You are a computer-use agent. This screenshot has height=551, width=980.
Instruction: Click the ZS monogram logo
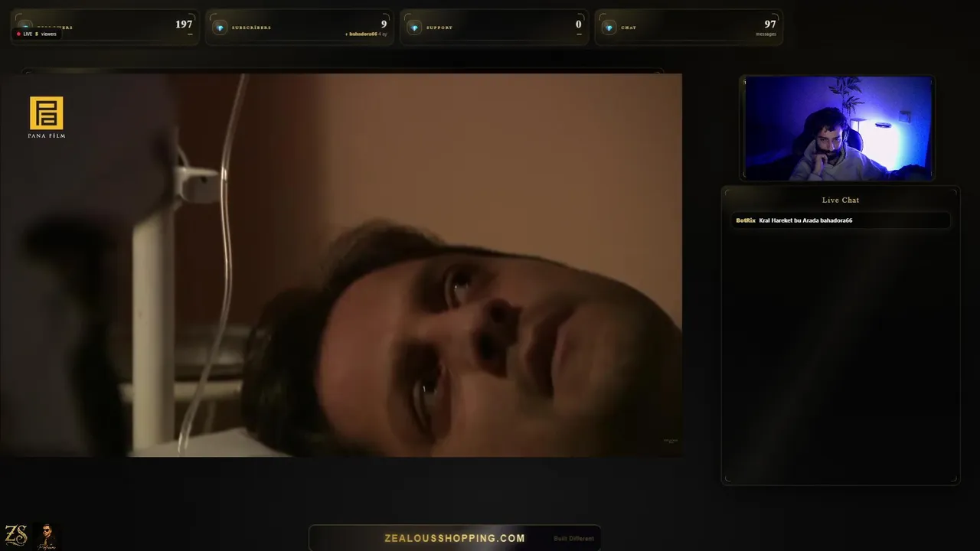pos(16,535)
